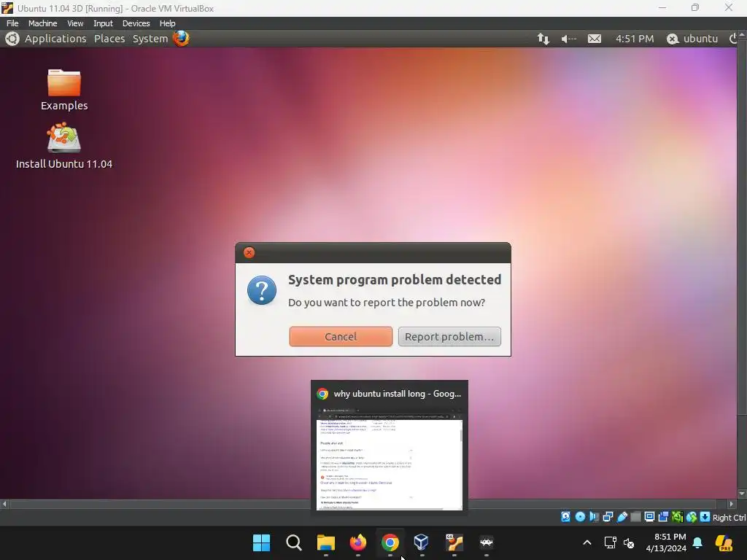Open VirtualBox Manager taskbar icon

point(422,542)
